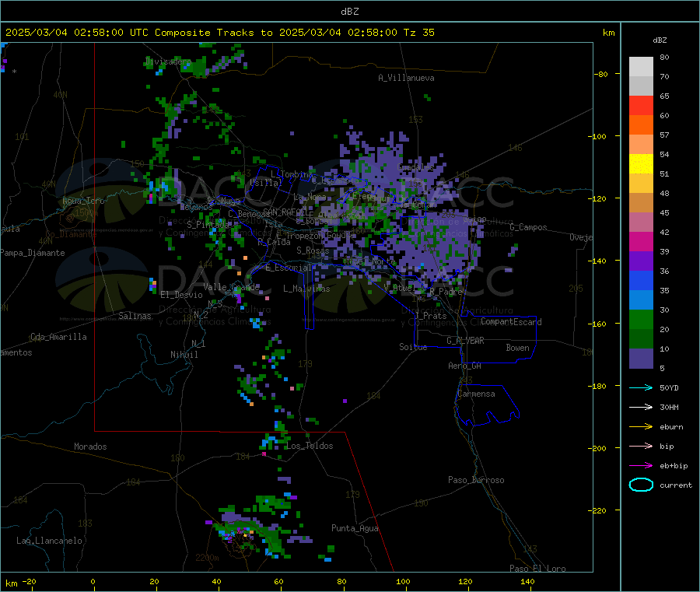Pick the magenta 39-42 dBZ legend swatch

pyautogui.click(x=641, y=241)
